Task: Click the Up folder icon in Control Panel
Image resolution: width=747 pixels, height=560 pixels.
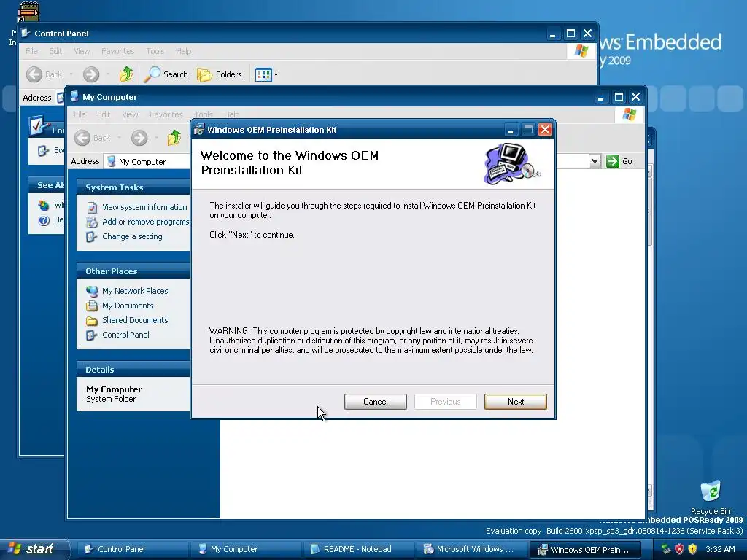Action: coord(126,74)
